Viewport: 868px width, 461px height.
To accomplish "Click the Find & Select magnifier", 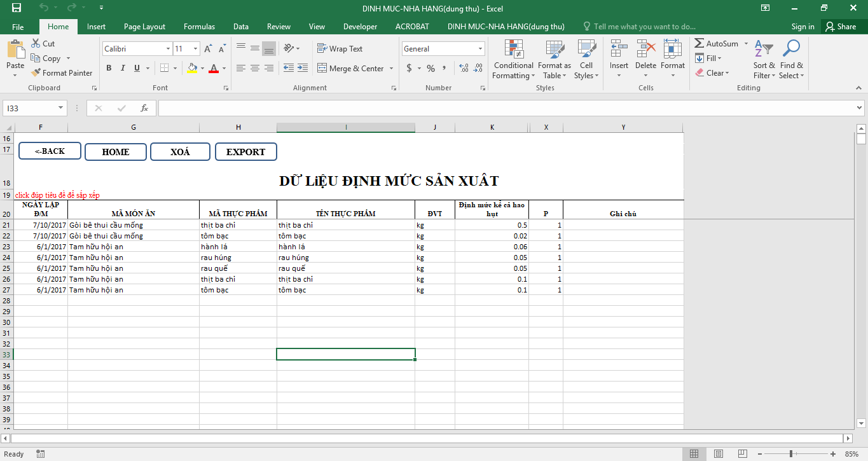I will point(791,60).
